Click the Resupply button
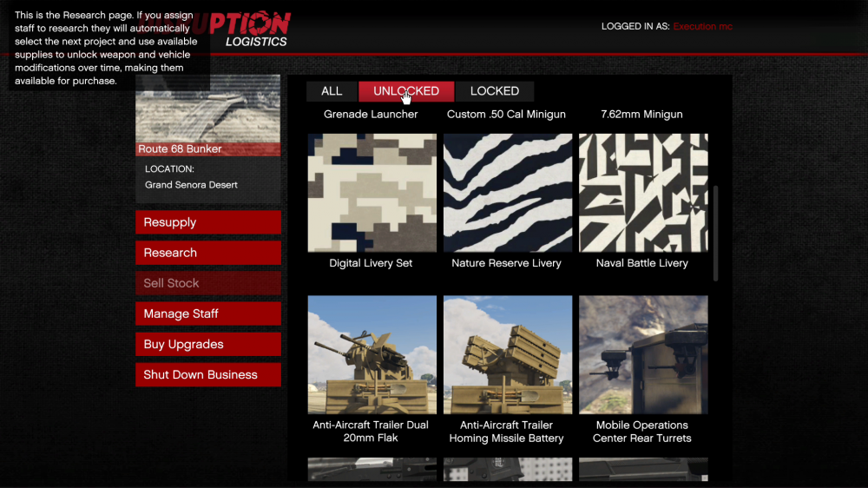Screen dimensions: 868x488 click(x=208, y=222)
